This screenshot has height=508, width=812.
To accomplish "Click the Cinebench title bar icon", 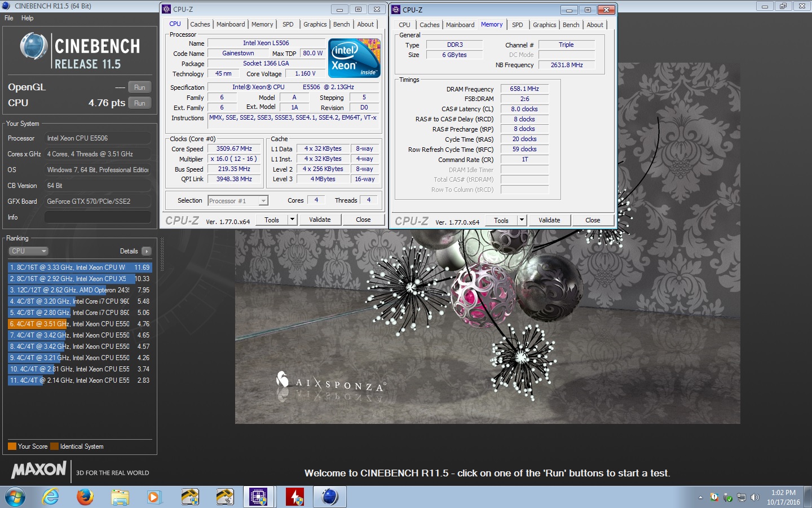I will pos(6,6).
